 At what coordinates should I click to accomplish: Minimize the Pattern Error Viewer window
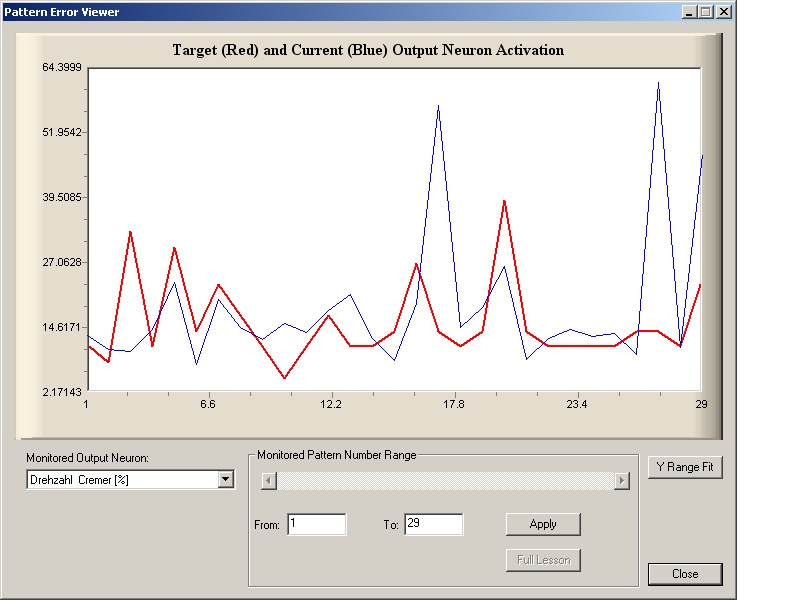pyautogui.click(x=690, y=12)
